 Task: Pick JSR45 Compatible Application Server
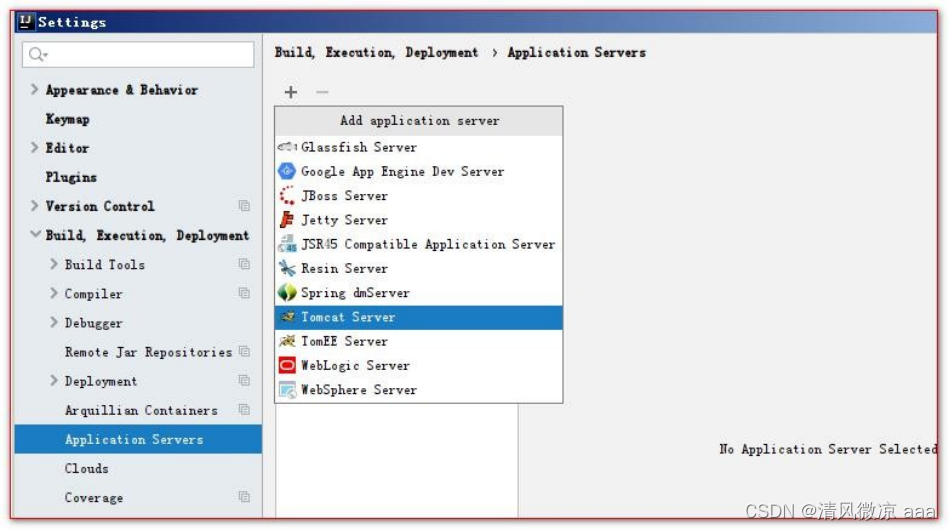pos(419,244)
